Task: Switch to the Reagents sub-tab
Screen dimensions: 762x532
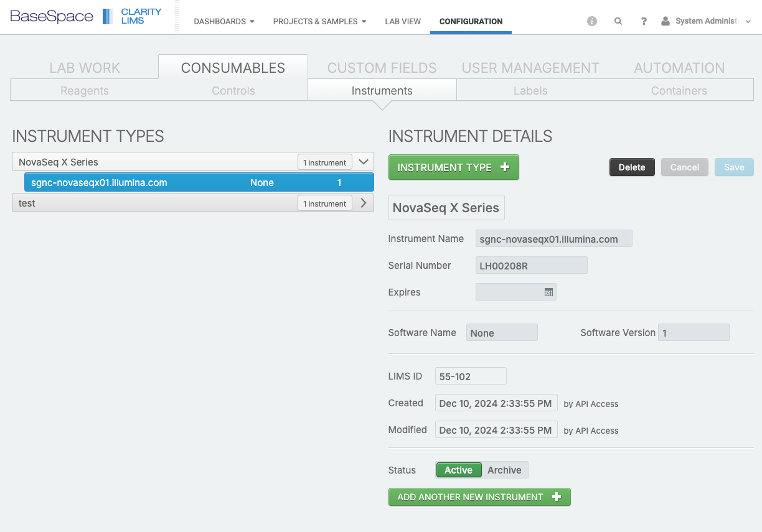Action: [85, 91]
